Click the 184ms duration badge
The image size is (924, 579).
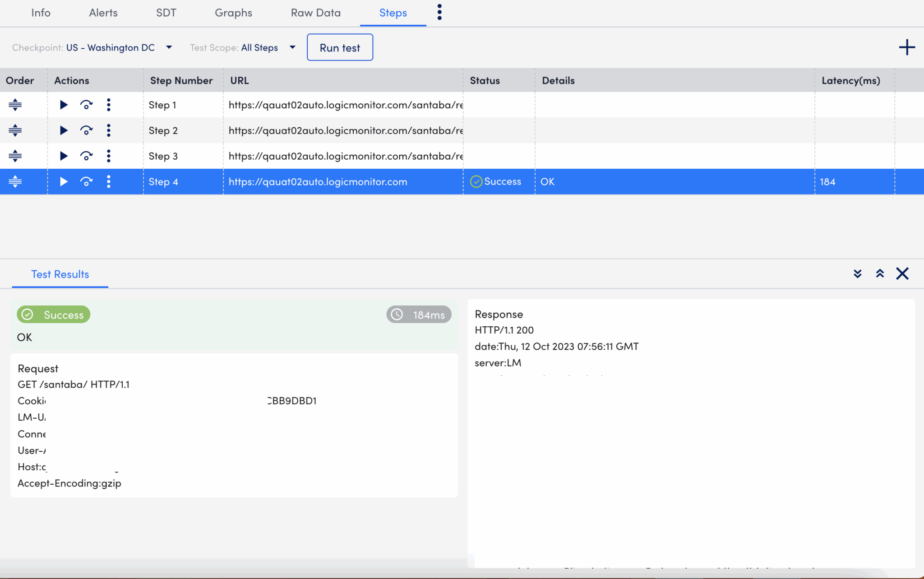coord(419,315)
